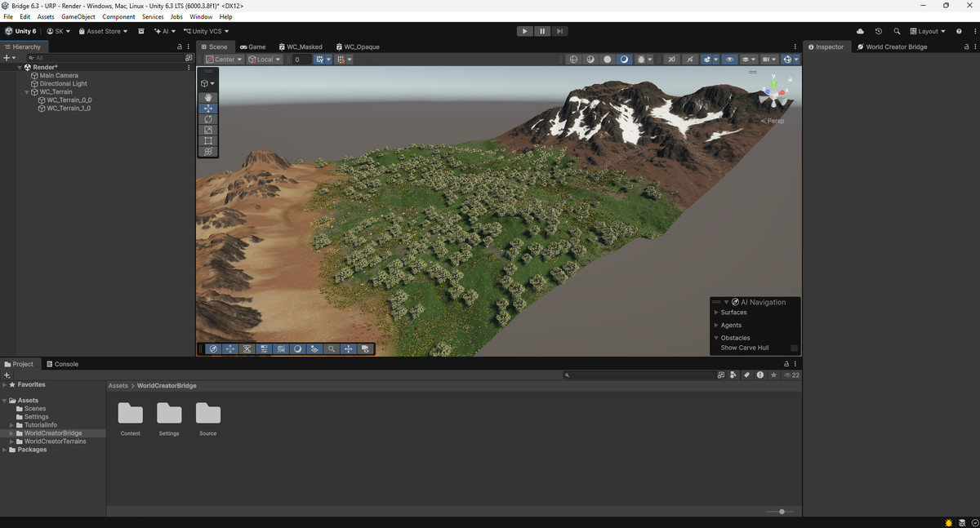Collapse the WC_Terrain hierarchy item
Screen dimensions: 980x528
[27, 92]
